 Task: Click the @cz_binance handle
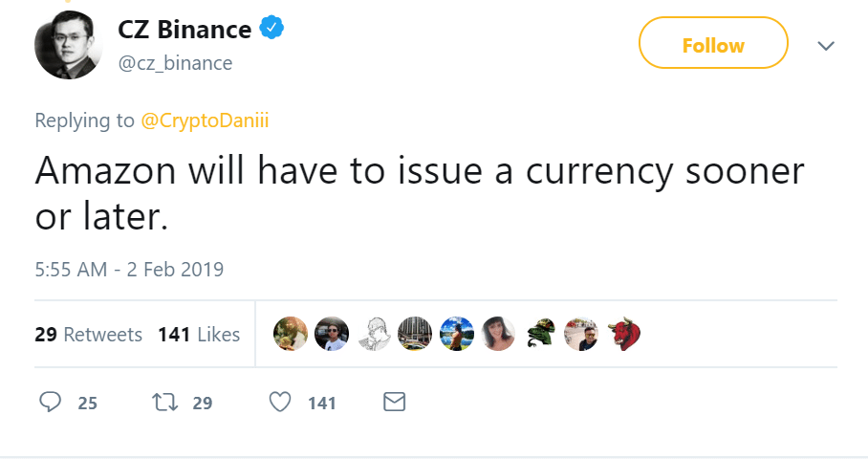coord(175,63)
